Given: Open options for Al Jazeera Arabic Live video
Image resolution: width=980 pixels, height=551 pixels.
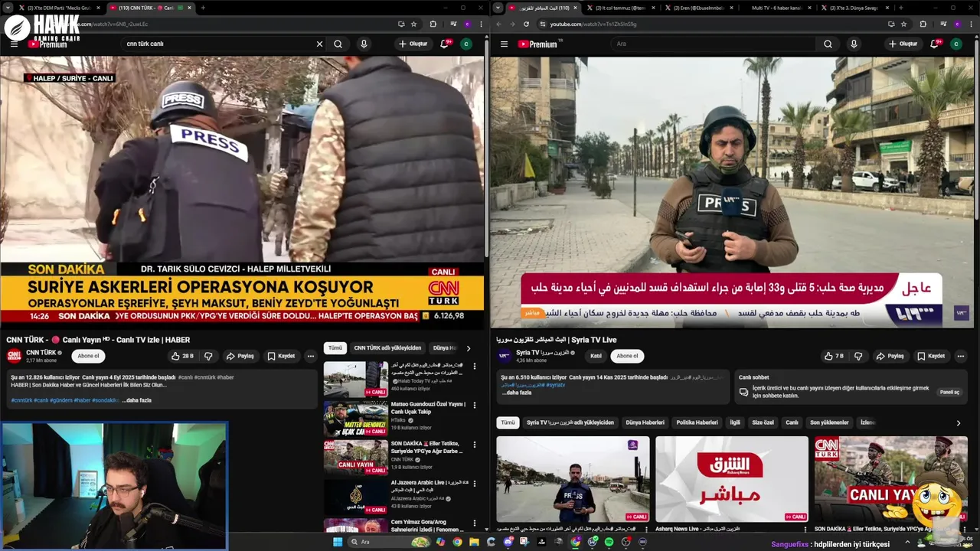Looking at the screenshot, I should pos(474,485).
